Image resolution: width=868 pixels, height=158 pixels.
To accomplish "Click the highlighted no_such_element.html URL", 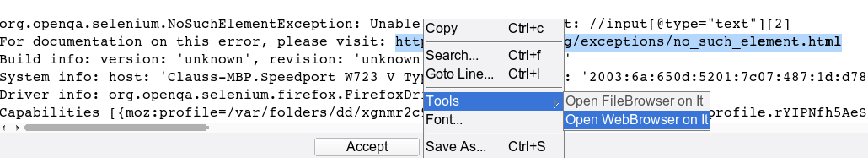I will coord(702,42).
